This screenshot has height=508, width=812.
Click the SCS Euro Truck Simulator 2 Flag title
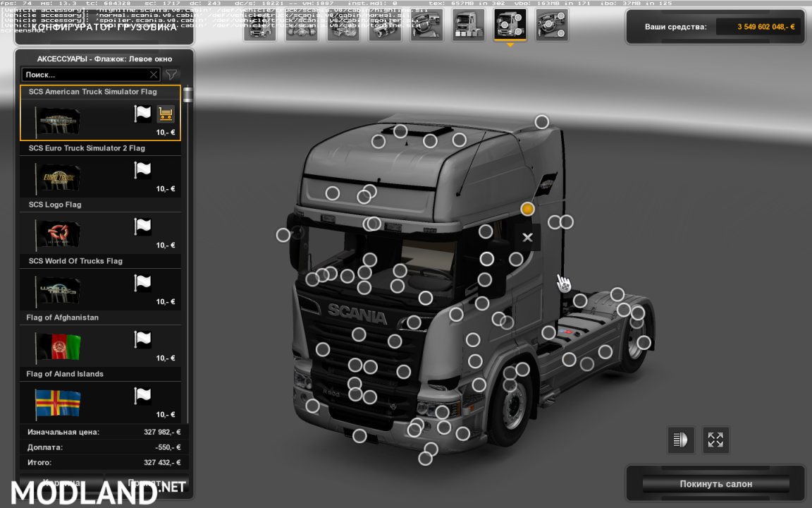tap(87, 148)
